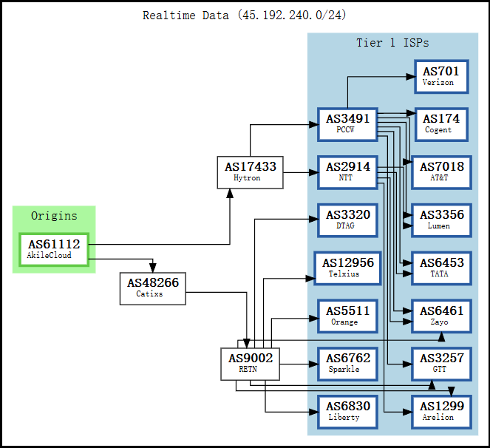Open the AS6453 TATA node
Viewport: 490px width, 448px height.
click(440, 268)
